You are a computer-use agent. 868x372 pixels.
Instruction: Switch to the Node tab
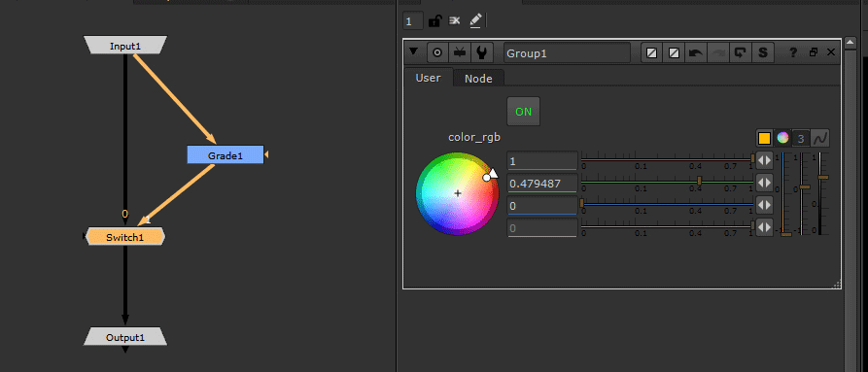pyautogui.click(x=478, y=79)
